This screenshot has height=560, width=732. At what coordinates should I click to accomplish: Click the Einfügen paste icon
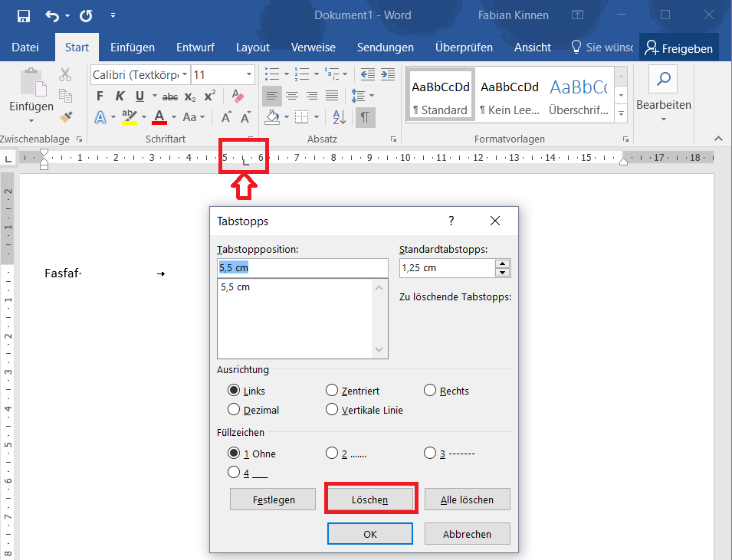tap(33, 82)
